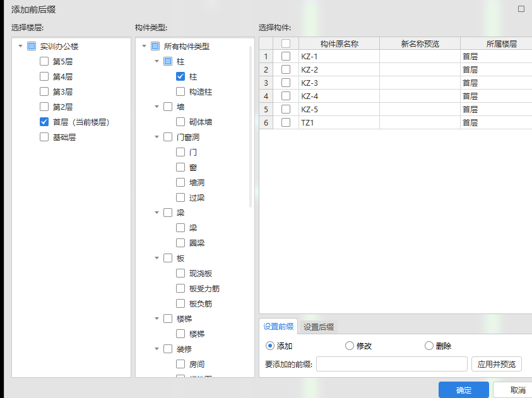Click the 所属楼层 column header
The width and height of the screenshot is (532, 398).
pyautogui.click(x=497, y=44)
